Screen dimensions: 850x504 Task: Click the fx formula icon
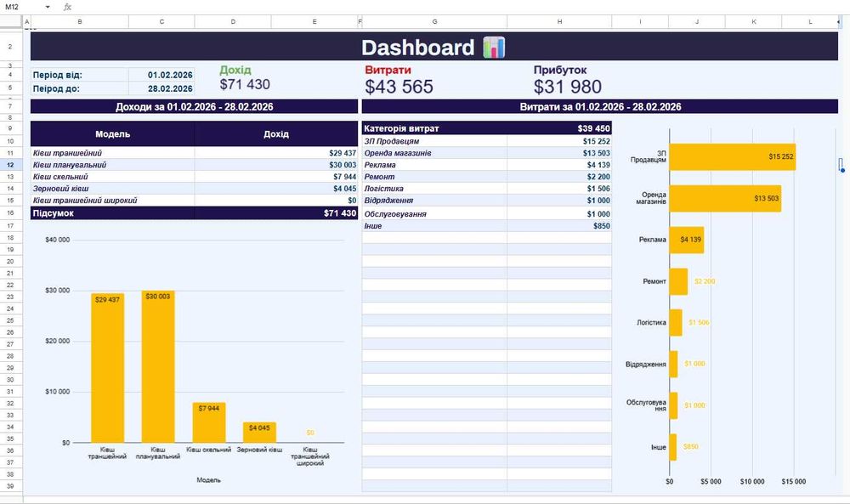(x=67, y=7)
